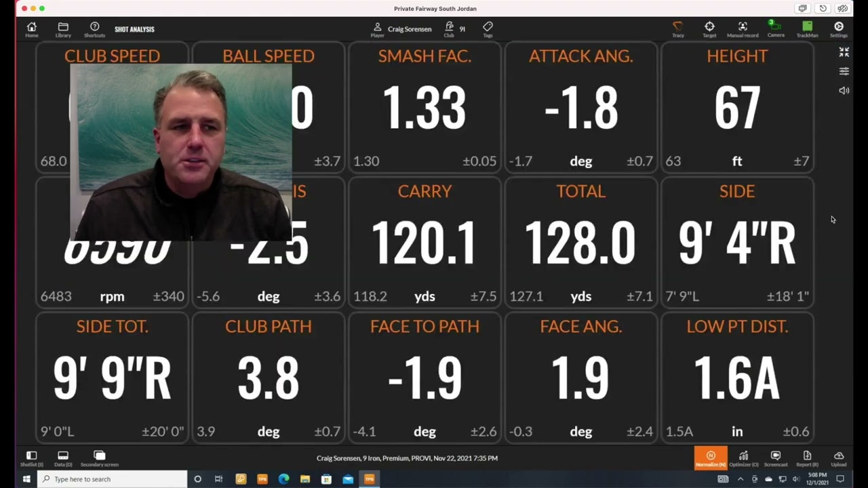The height and width of the screenshot is (488, 868).
Task: Open Windows notification center
Action: click(840, 479)
